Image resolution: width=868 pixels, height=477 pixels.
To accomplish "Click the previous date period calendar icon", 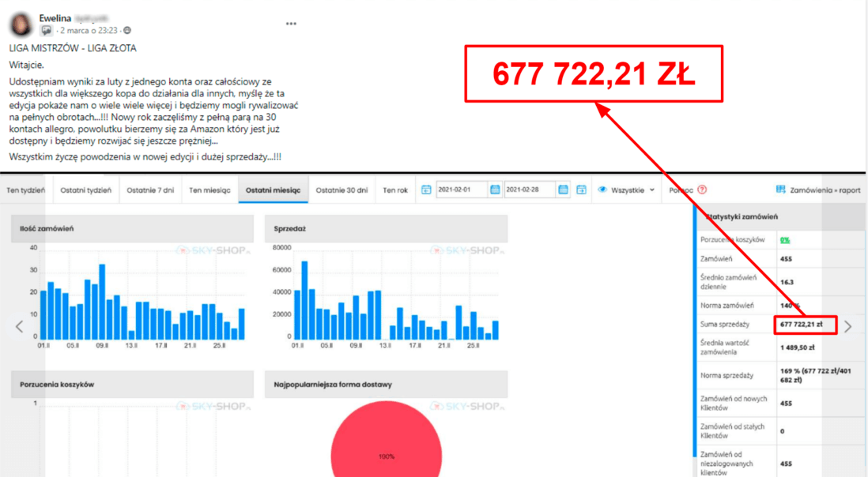I will click(426, 190).
